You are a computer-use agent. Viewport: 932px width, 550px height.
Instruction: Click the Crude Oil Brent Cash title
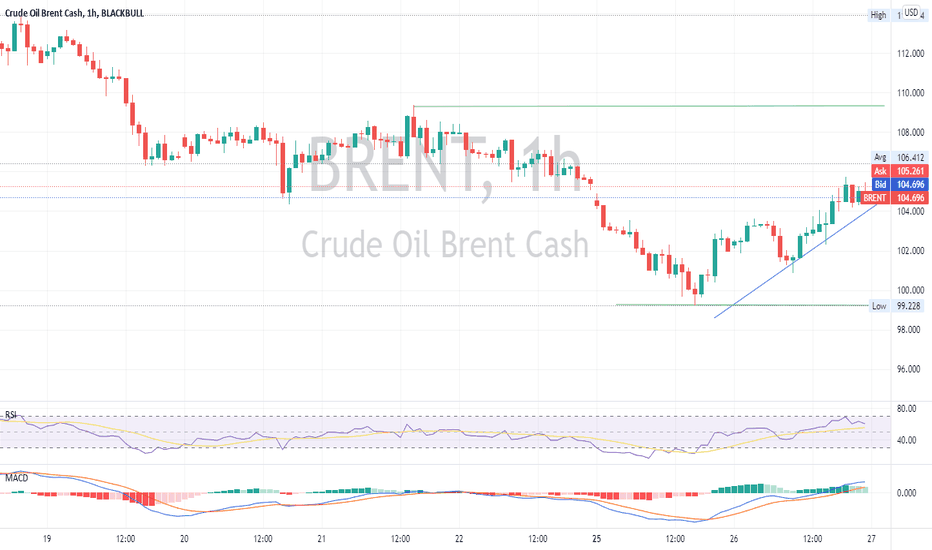coord(43,13)
